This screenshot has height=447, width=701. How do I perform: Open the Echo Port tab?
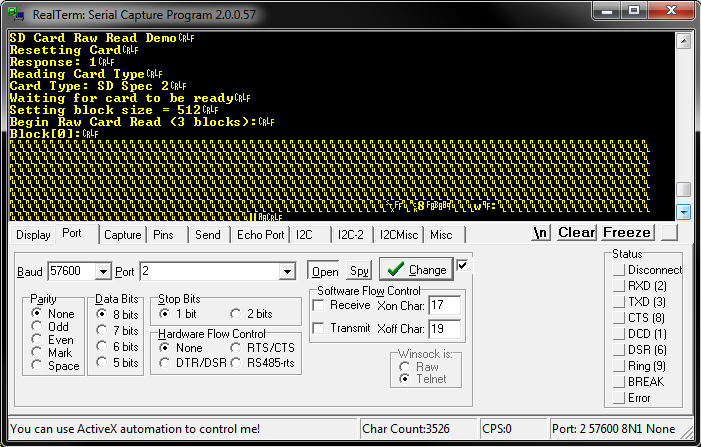[260, 235]
